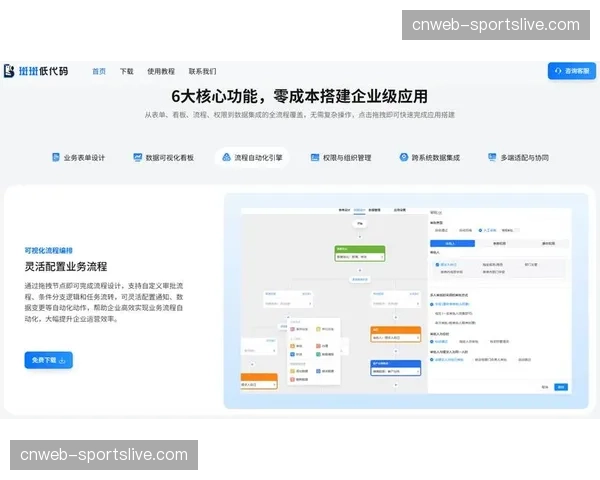Screen dimensions: 600x480
Task: Click the heading 6大核心功能，零成本搭建企业级应用
Action: 300,96
